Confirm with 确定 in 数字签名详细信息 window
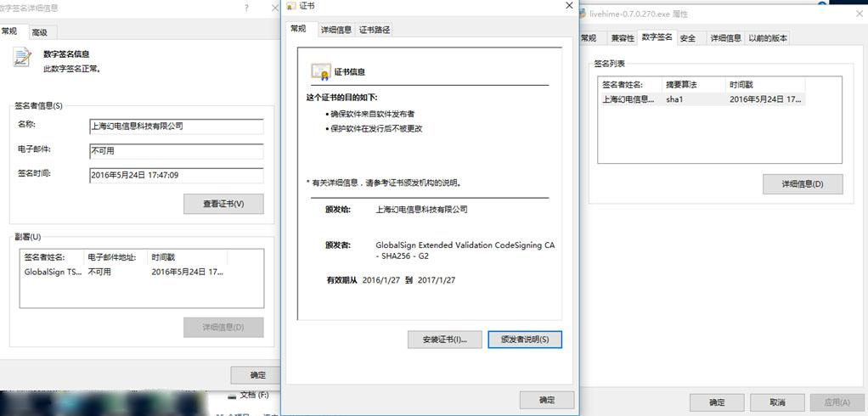Viewport: 868px width, 416px height. tap(256, 374)
